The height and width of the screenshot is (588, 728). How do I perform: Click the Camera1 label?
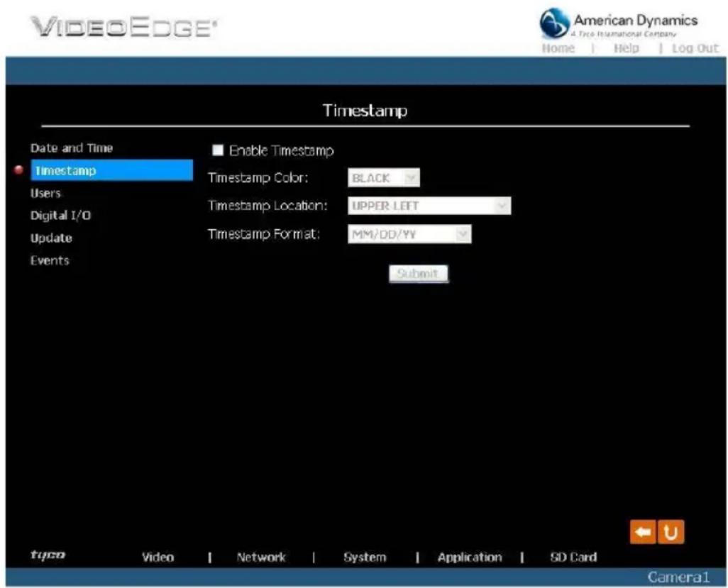pyautogui.click(x=678, y=577)
